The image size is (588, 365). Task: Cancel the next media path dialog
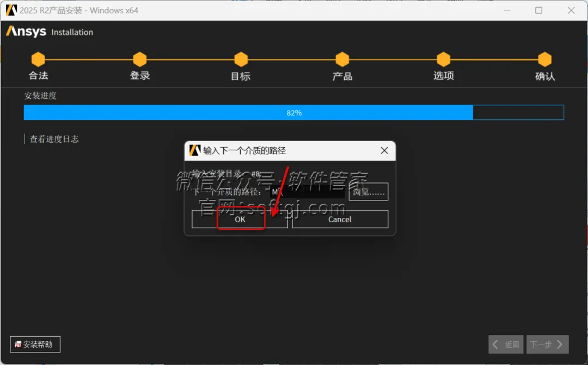340,219
